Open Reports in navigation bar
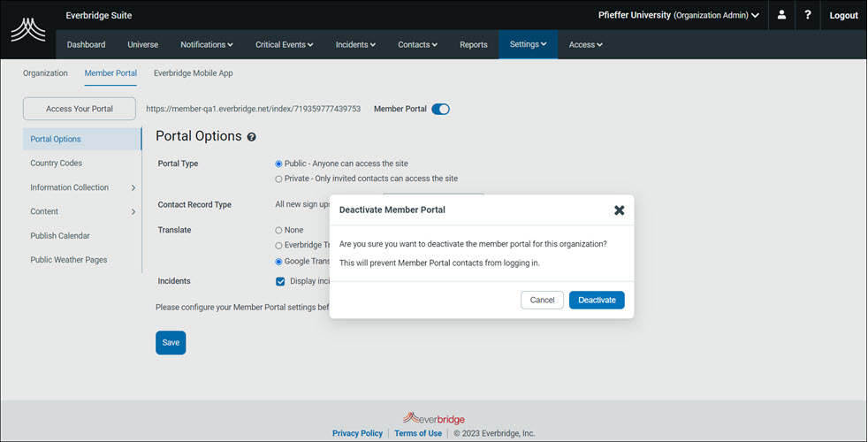 (x=473, y=44)
